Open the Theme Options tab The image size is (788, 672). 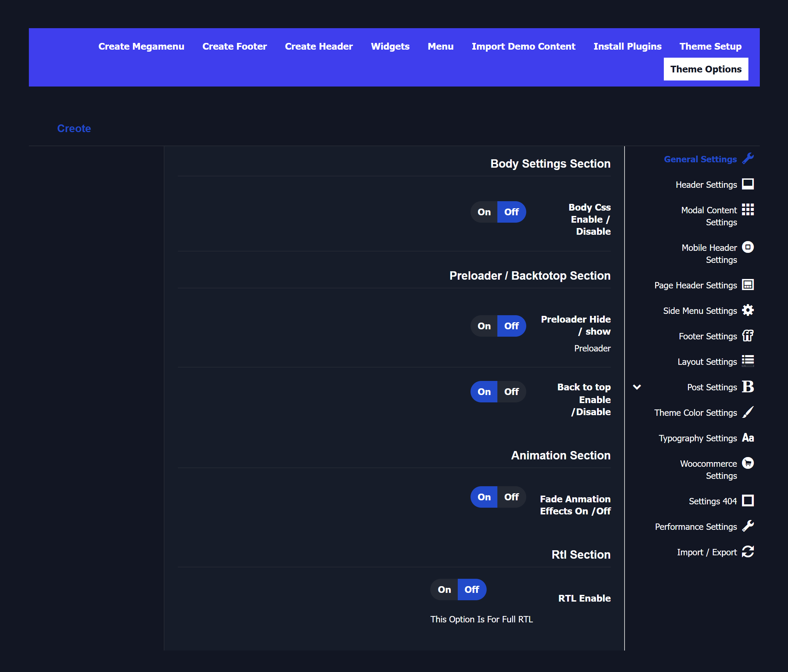[x=706, y=69]
